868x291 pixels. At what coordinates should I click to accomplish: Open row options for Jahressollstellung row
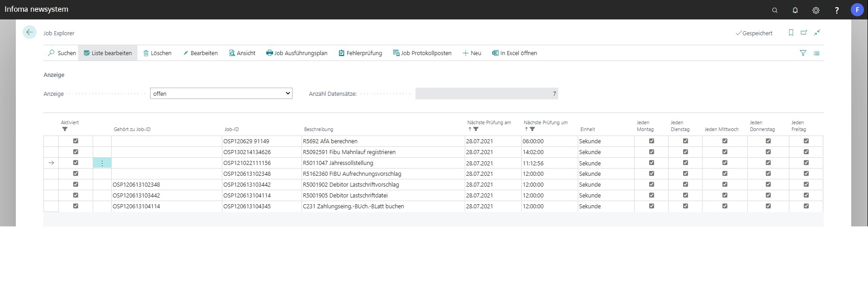(x=102, y=163)
